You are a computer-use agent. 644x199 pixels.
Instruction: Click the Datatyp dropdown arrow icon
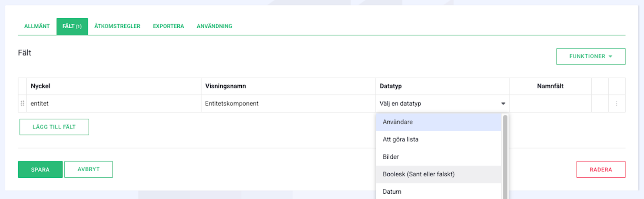pyautogui.click(x=503, y=104)
